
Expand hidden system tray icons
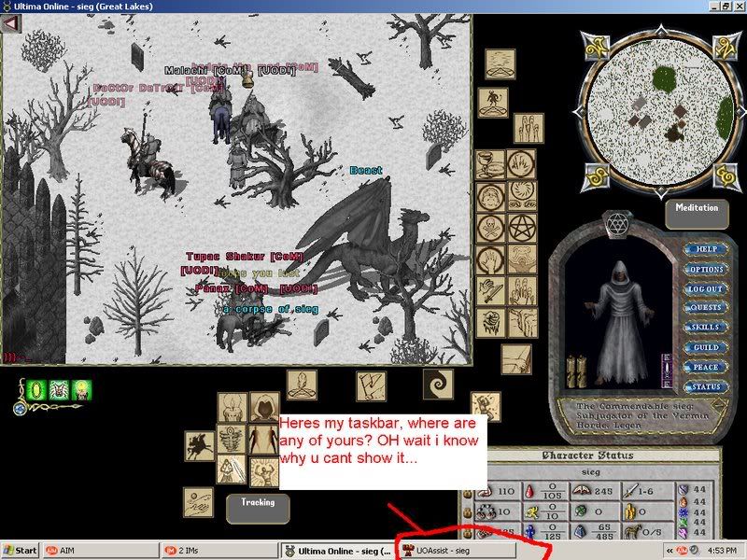[x=669, y=551]
